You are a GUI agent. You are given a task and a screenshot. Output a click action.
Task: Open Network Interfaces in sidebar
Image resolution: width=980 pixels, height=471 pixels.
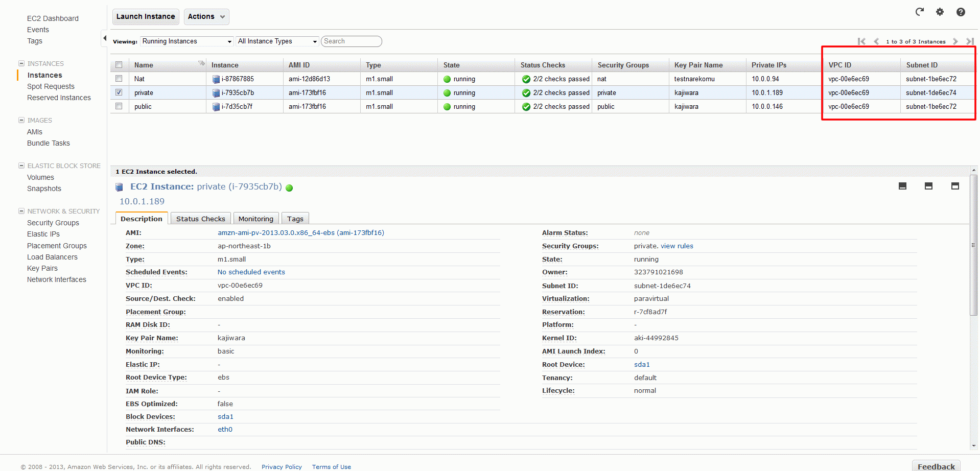point(57,279)
